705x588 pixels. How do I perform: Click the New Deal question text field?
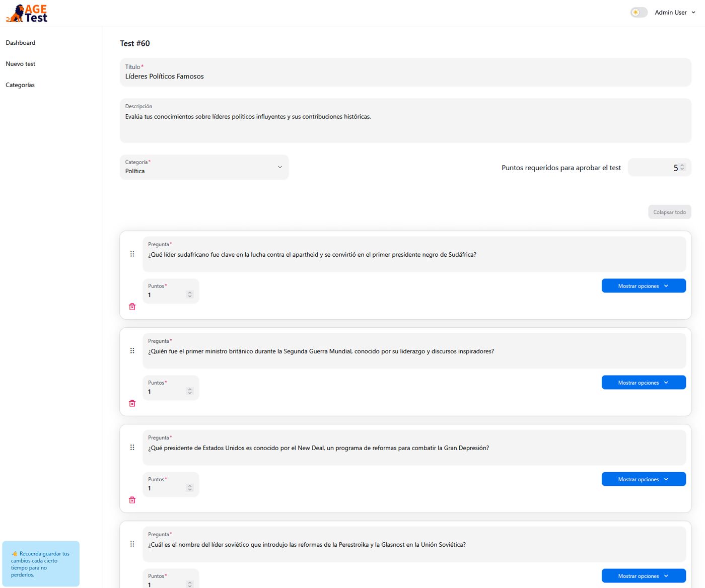pyautogui.click(x=414, y=448)
